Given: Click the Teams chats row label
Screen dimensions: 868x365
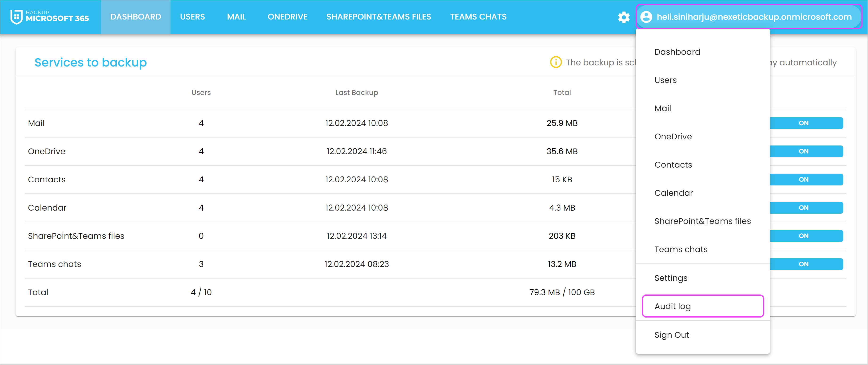Looking at the screenshot, I should 55,264.
